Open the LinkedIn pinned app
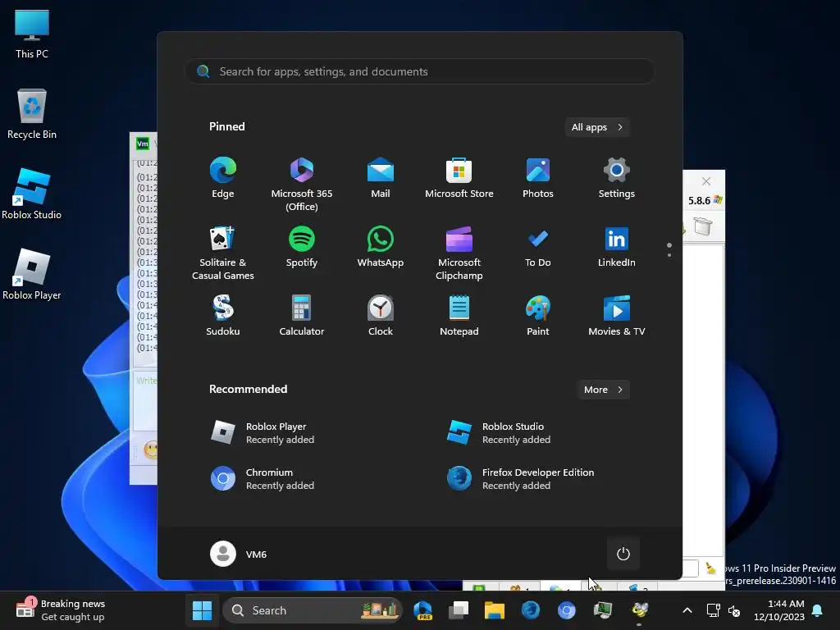The width and height of the screenshot is (840, 630). tap(617, 247)
